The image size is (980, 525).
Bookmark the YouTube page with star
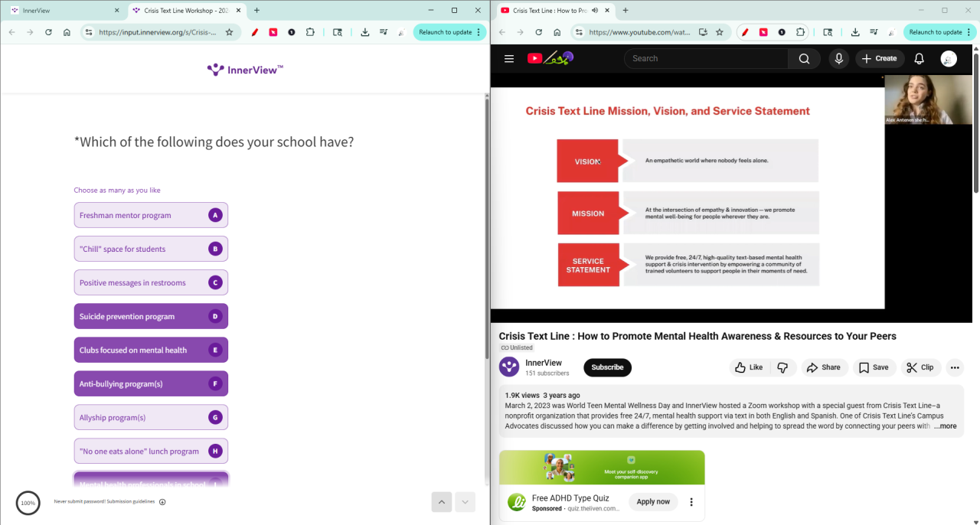click(x=719, y=32)
